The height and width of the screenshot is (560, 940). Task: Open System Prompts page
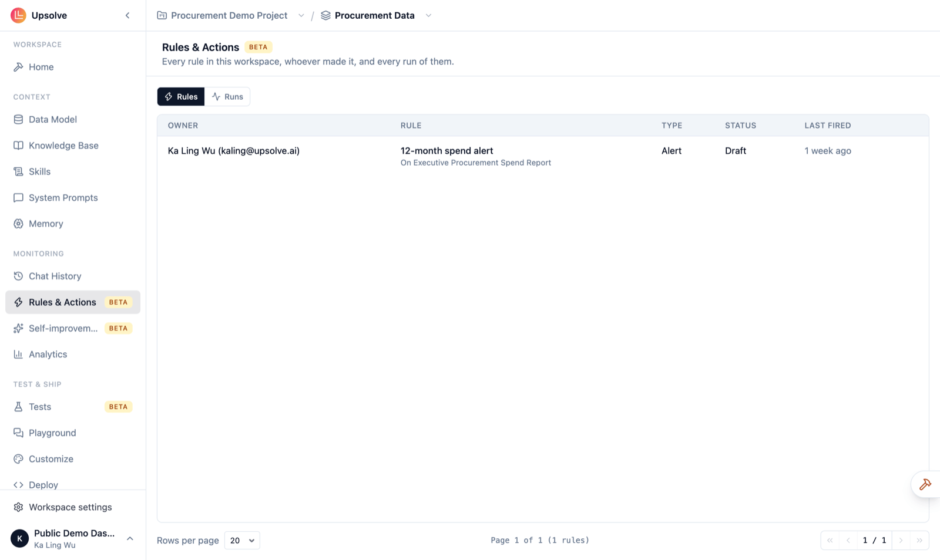click(x=73, y=198)
